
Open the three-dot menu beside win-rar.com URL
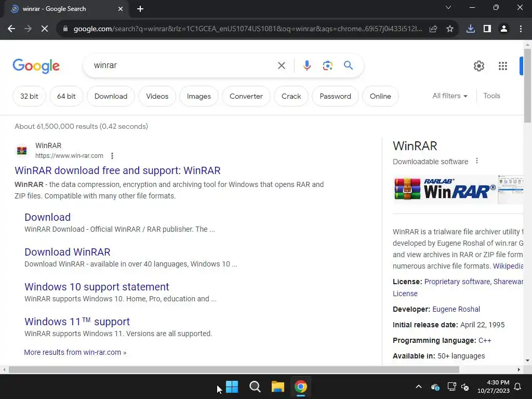(x=112, y=156)
